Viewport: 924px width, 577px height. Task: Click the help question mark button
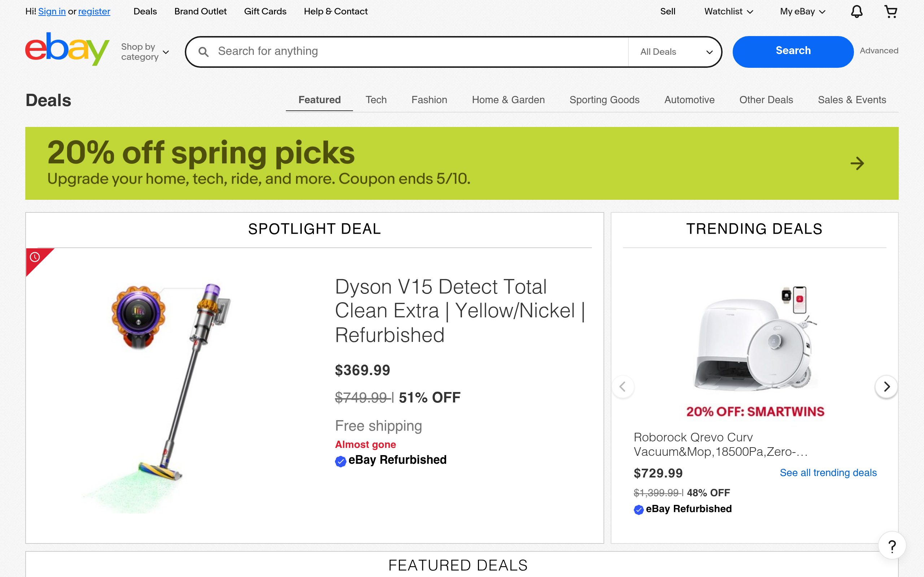pyautogui.click(x=892, y=546)
